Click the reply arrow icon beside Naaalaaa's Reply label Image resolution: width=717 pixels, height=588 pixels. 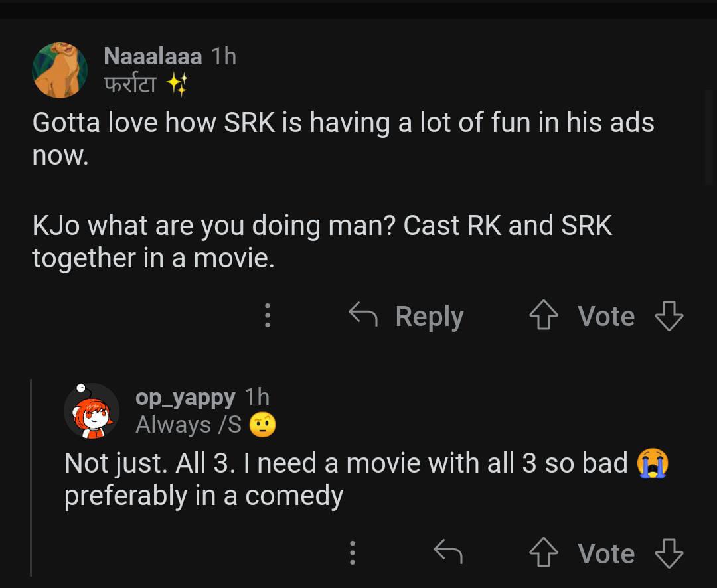(363, 315)
